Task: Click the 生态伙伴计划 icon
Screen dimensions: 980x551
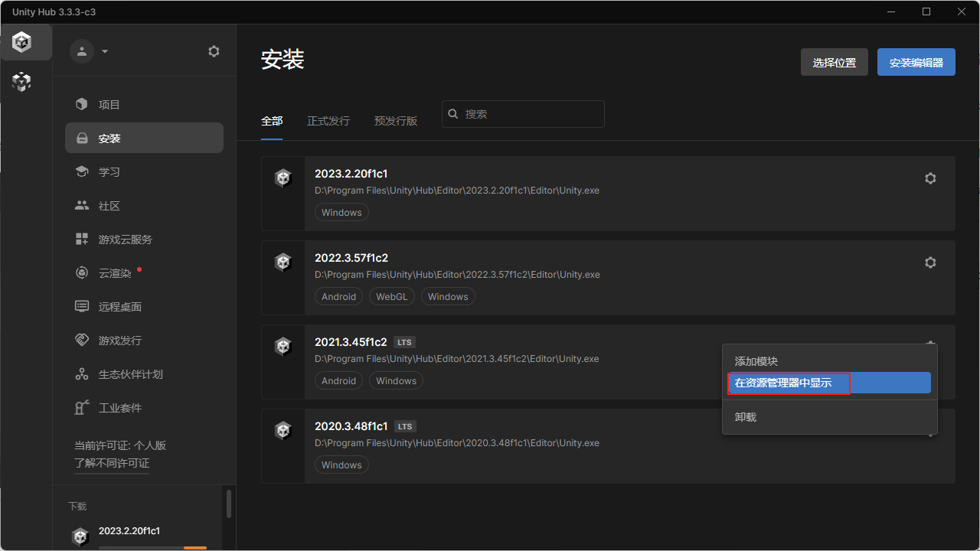Action: coord(82,374)
